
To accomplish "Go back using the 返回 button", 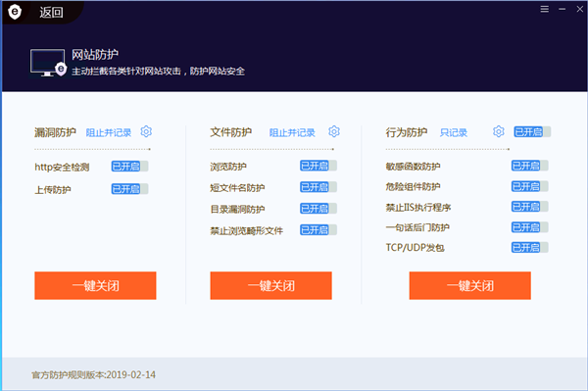I will pos(51,13).
